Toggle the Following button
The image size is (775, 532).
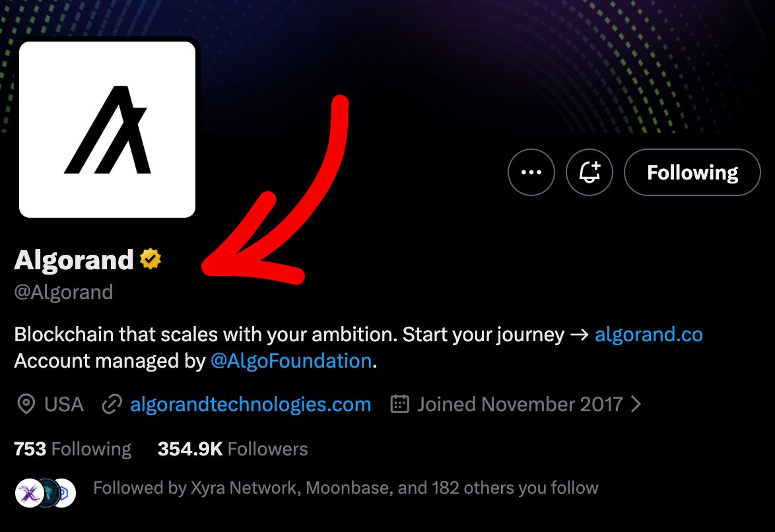coord(692,172)
